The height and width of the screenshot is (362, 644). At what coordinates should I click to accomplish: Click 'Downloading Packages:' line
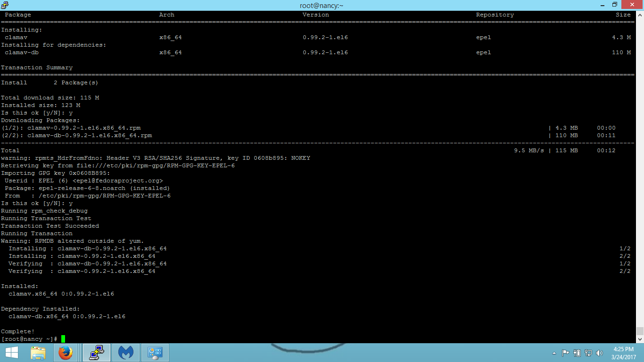41,120
